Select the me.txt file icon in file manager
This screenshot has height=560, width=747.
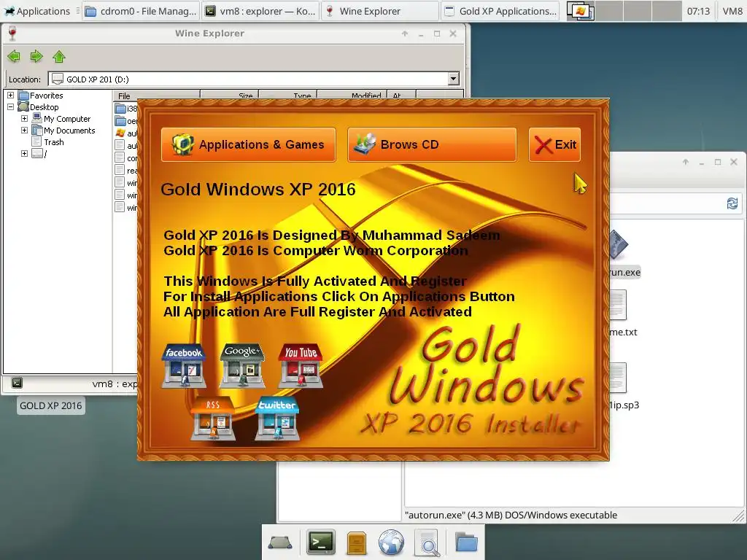tap(618, 306)
